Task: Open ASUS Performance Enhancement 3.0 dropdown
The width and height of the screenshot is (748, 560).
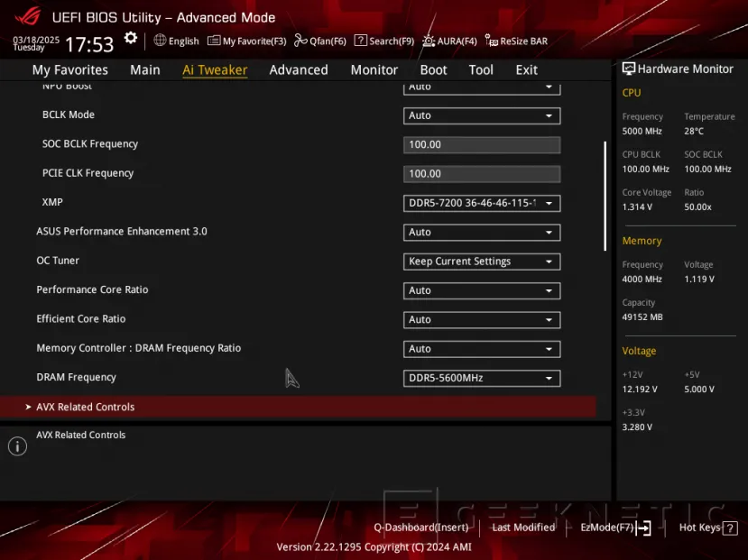Action: [482, 232]
